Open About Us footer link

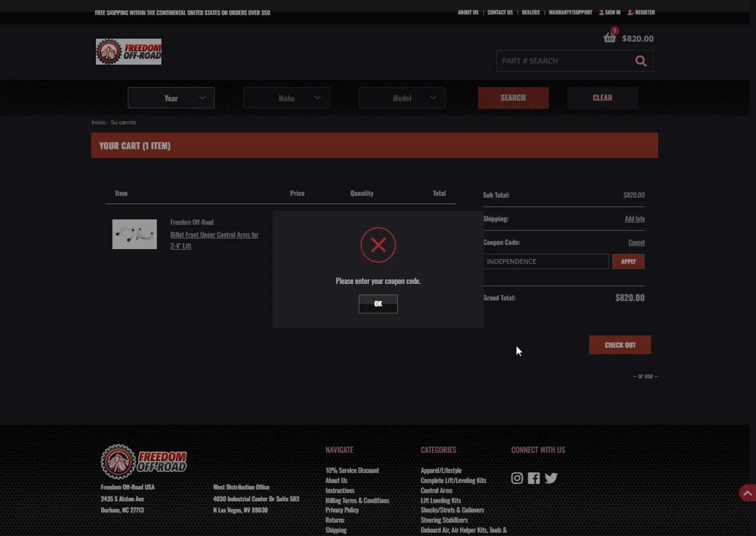point(336,481)
